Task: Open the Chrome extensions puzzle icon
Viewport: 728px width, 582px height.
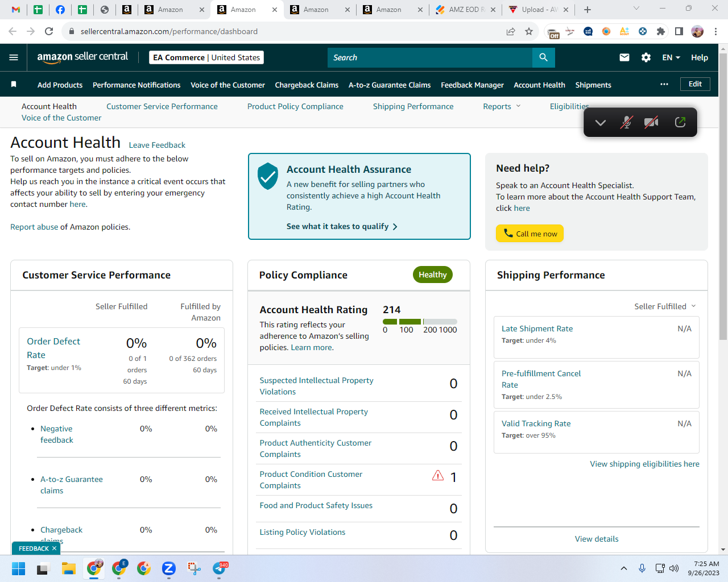Action: (661, 31)
